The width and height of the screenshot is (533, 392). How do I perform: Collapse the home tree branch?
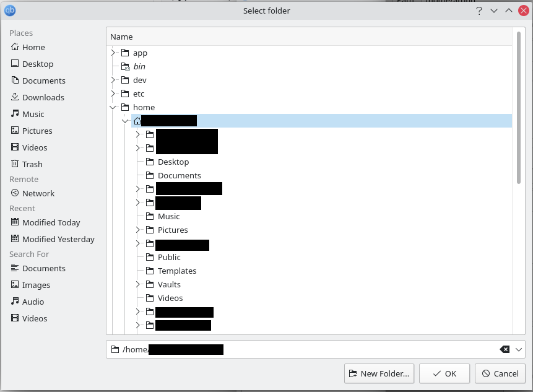click(x=113, y=107)
